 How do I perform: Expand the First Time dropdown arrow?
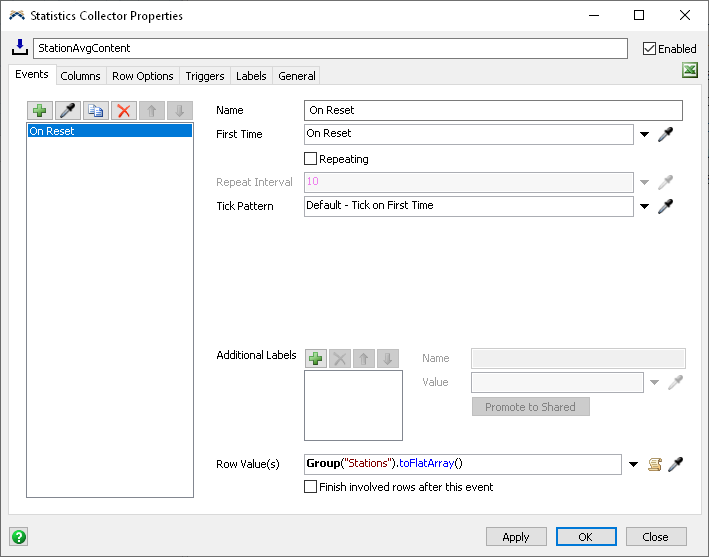[x=644, y=134]
